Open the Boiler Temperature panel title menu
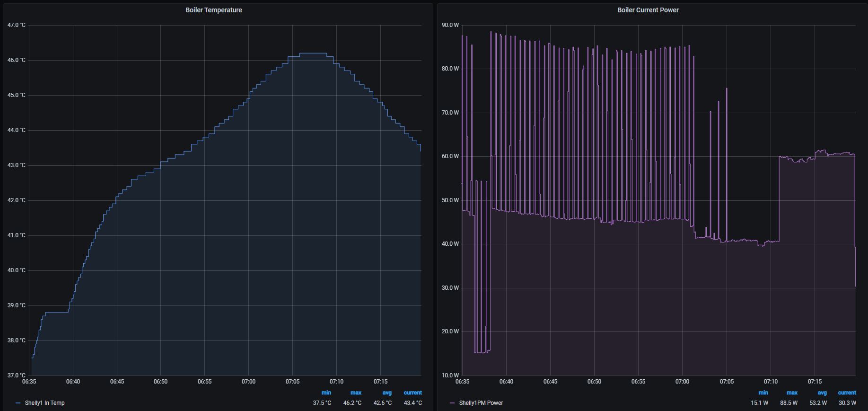The width and height of the screenshot is (868, 411). (x=213, y=10)
